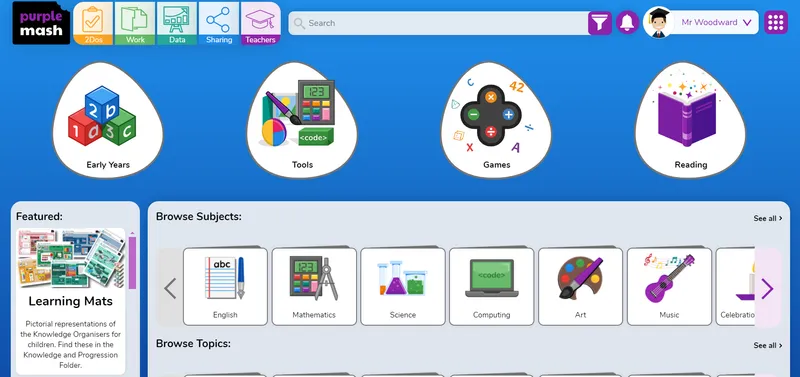
Task: Show next subjects with right chevron
Action: click(767, 289)
